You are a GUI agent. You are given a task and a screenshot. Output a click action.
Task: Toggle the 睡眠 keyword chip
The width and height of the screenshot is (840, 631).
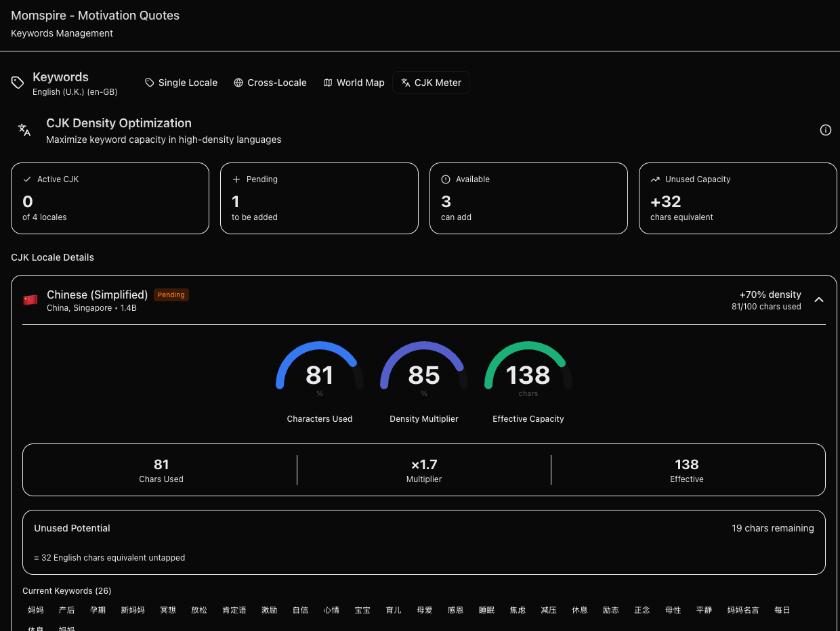486,610
